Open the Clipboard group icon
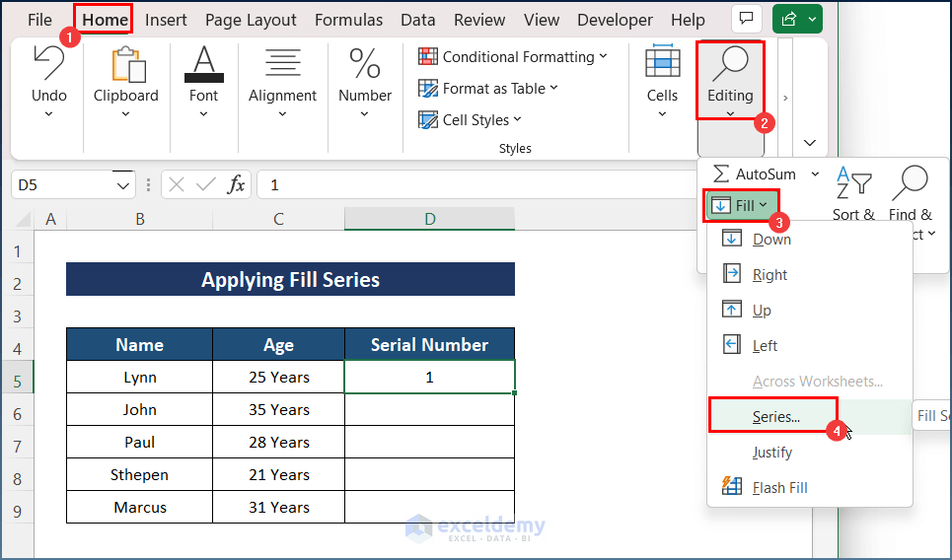This screenshot has width=952, height=560. click(x=128, y=64)
